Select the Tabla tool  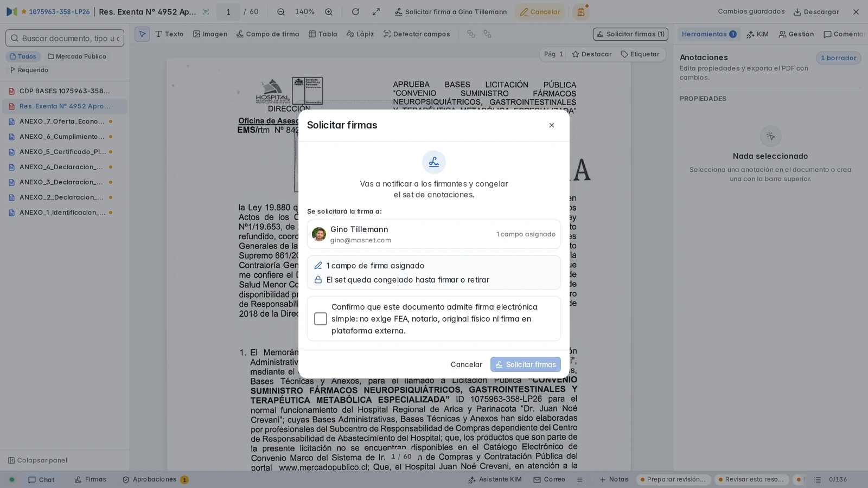[x=323, y=34]
